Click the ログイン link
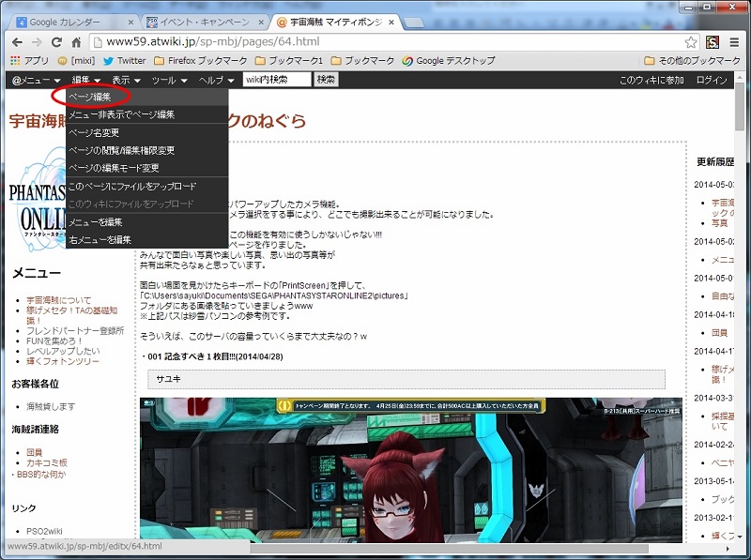This screenshot has height=560, width=751. pyautogui.click(x=712, y=80)
